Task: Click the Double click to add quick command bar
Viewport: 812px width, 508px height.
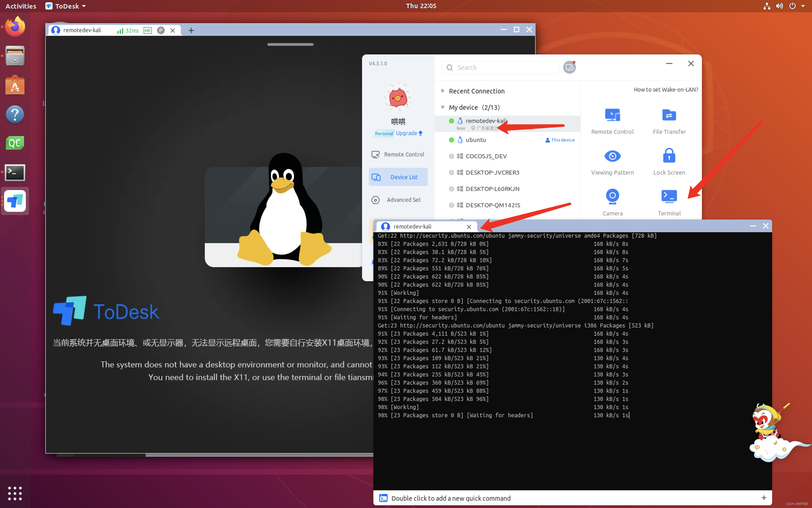Action: pyautogui.click(x=573, y=498)
